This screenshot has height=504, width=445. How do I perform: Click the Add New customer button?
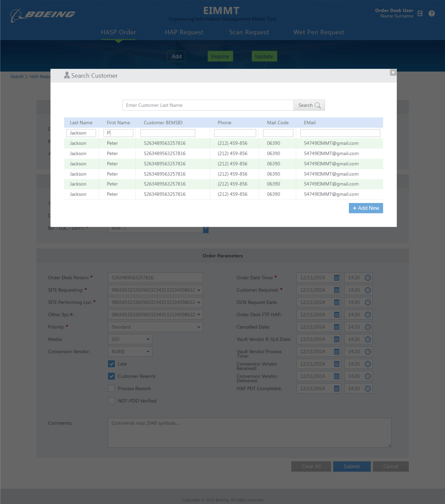tap(366, 208)
